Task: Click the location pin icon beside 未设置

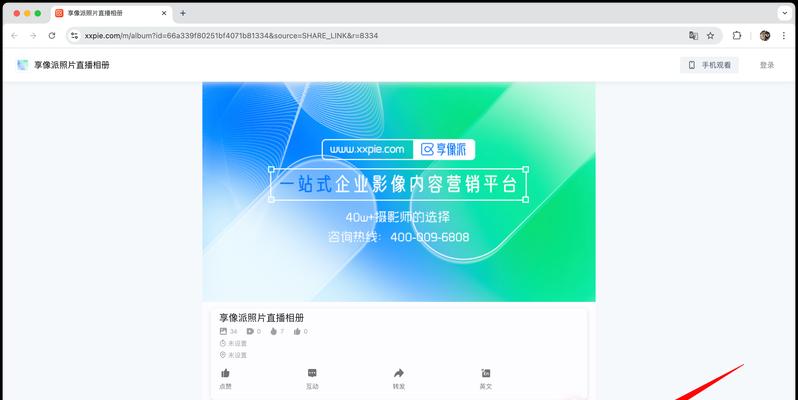Action: (x=222, y=355)
